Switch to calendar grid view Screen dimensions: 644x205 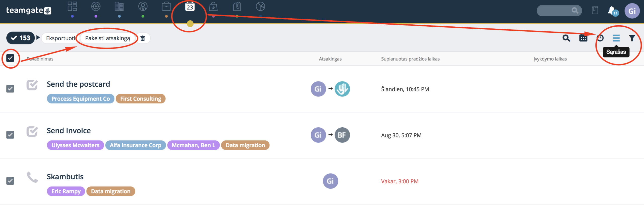click(583, 38)
